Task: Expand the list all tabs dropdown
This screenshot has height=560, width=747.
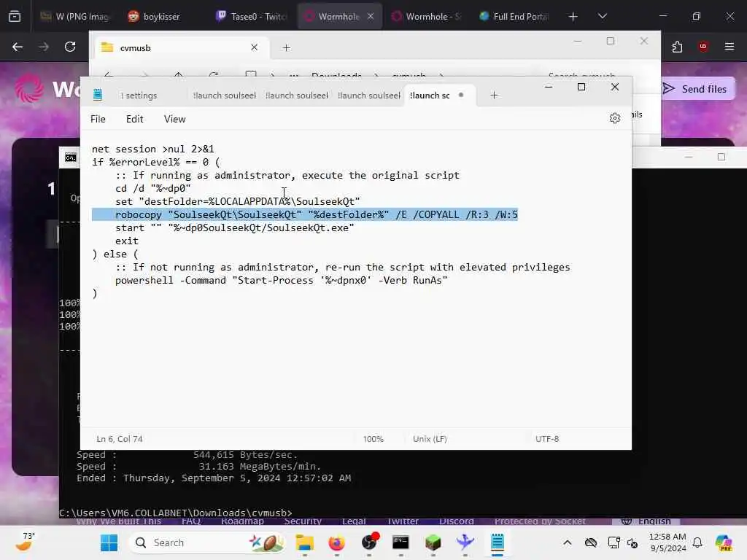Action: pos(603,16)
